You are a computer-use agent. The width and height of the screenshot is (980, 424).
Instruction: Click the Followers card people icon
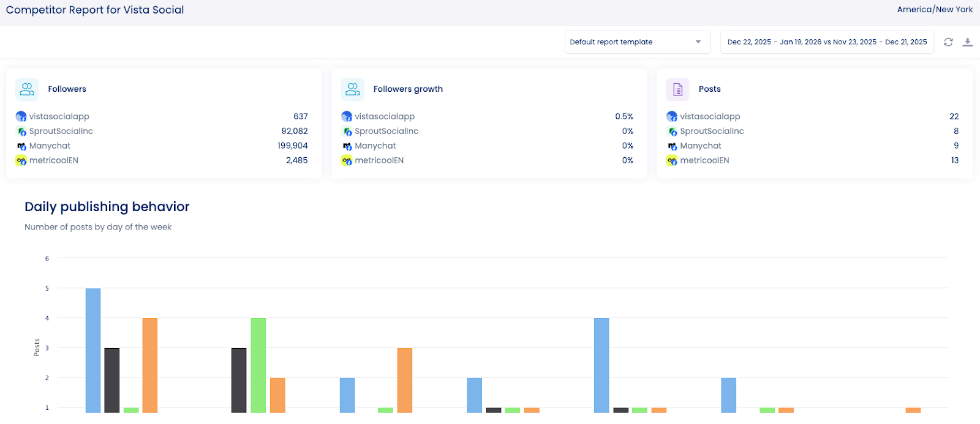coord(27,89)
